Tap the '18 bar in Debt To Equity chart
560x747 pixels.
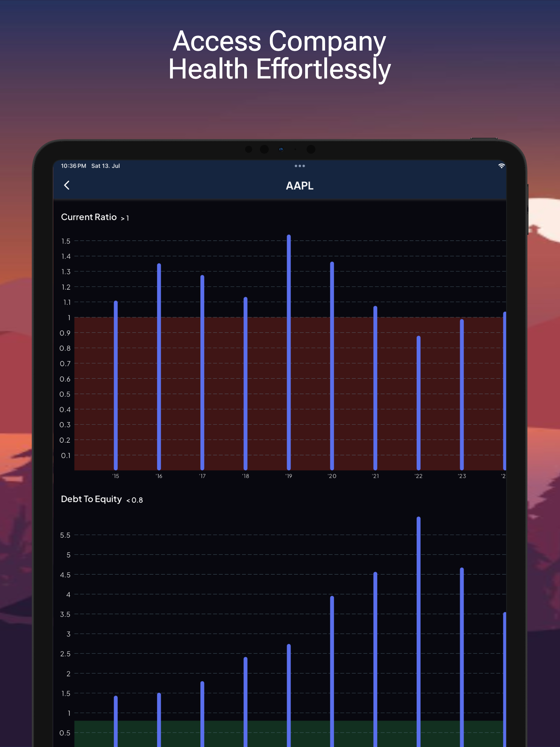coord(246,702)
